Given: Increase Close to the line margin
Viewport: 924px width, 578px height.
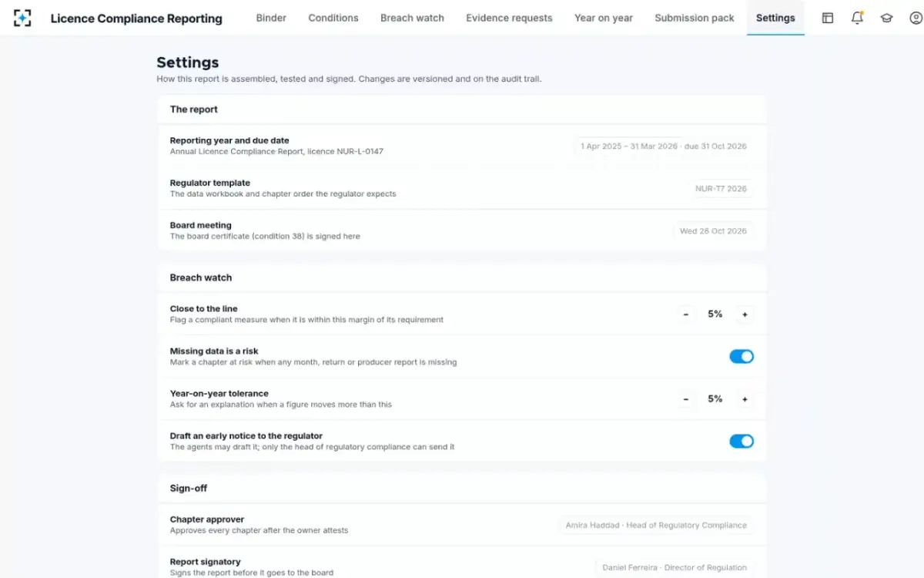Looking at the screenshot, I should tap(745, 314).
